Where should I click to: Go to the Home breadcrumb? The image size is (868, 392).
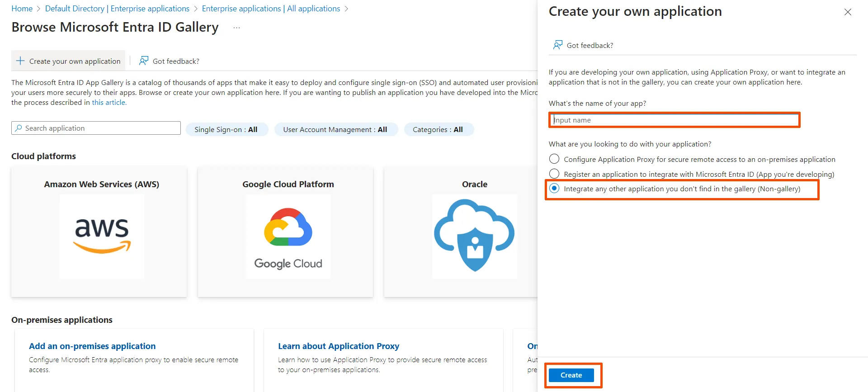22,9
